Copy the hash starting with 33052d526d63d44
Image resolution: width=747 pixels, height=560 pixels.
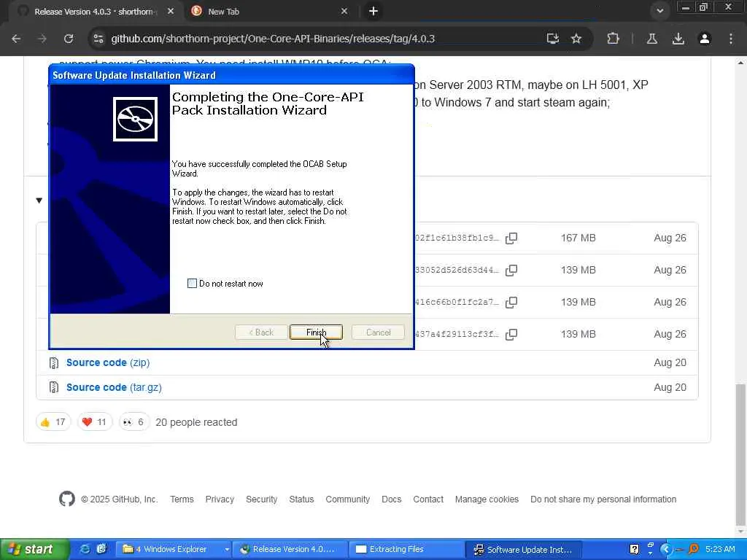pyautogui.click(x=511, y=270)
